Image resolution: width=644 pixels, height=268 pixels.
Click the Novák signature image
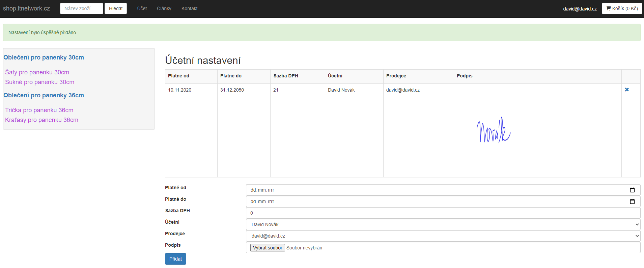point(494,130)
